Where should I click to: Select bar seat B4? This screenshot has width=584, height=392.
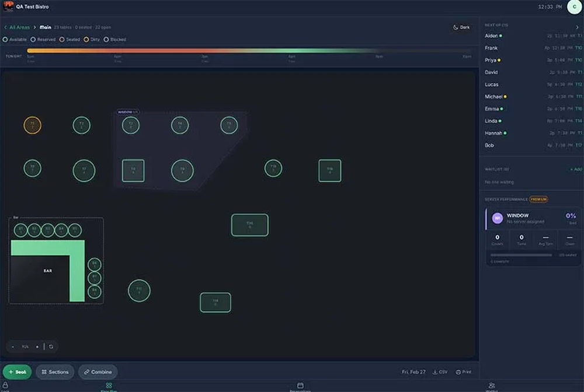pyautogui.click(x=61, y=230)
